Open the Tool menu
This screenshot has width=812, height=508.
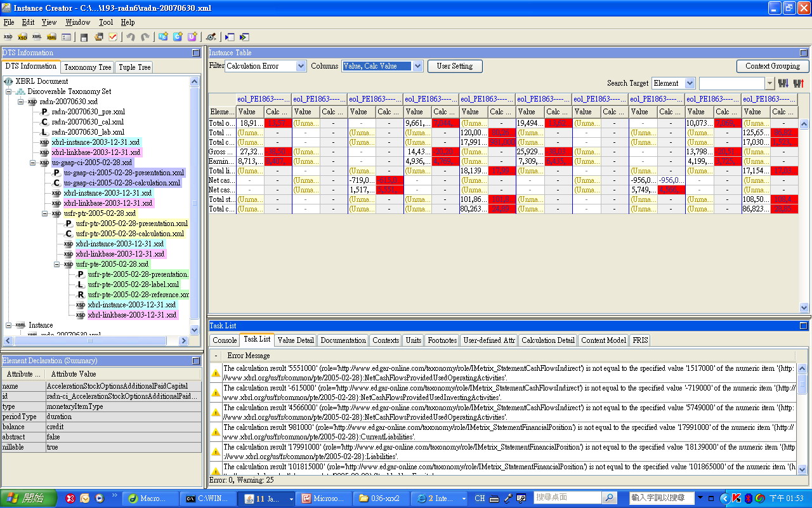106,22
